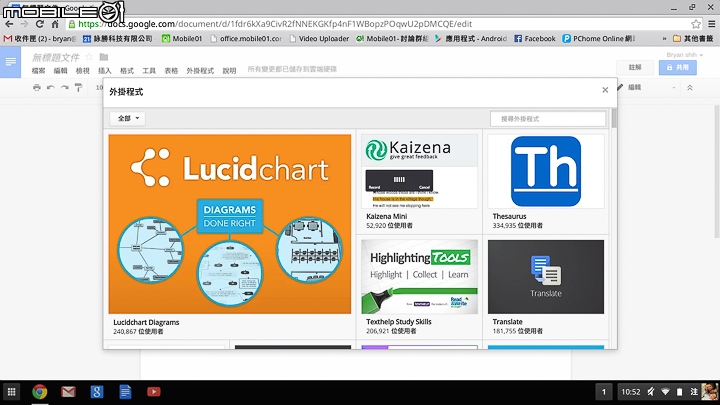Viewport: 720px width, 405px height.
Task: Open the 檔案 menu
Action: 39,71
